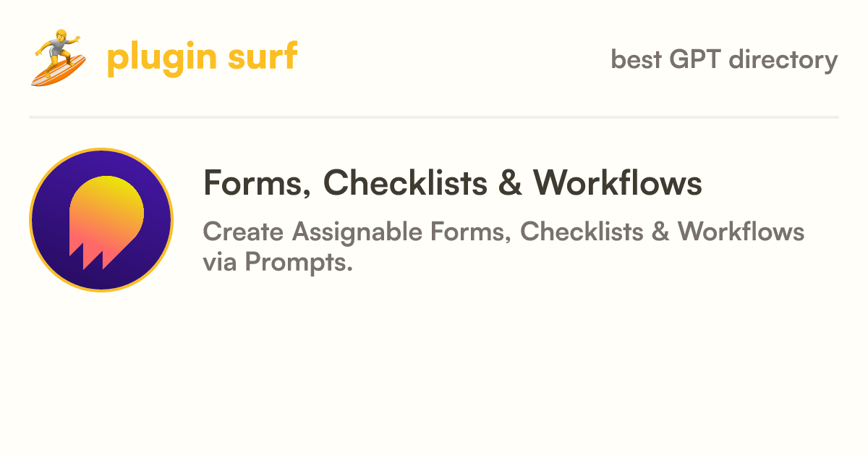The image size is (868, 456).
Task: Select the "best GPT directory" tagline
Action: (724, 59)
